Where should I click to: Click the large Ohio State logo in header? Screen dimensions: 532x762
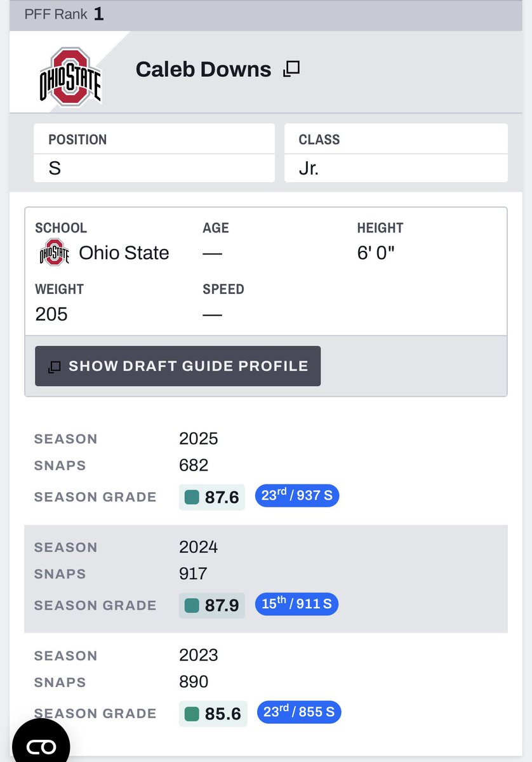pos(70,76)
